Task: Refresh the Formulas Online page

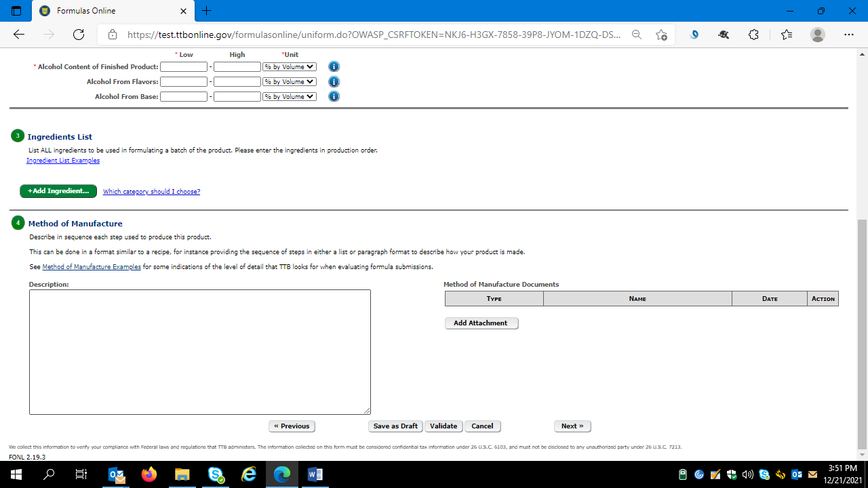Action: coord(79,35)
